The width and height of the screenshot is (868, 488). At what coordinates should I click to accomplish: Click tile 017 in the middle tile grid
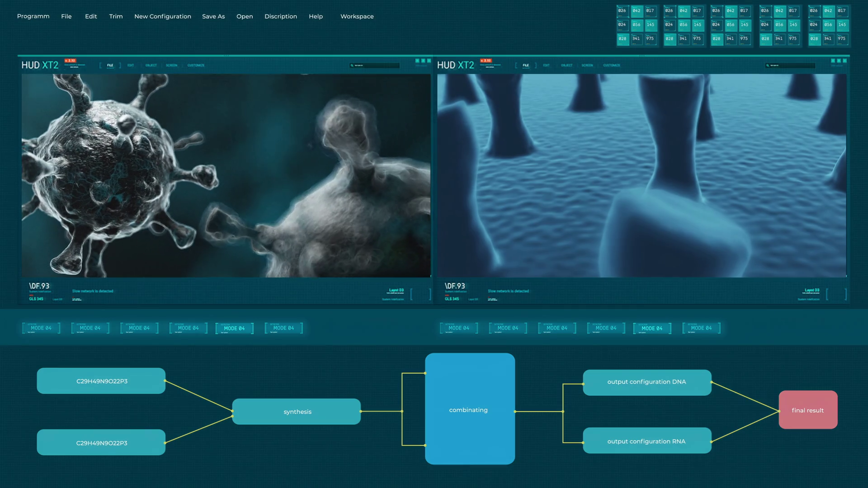click(744, 11)
